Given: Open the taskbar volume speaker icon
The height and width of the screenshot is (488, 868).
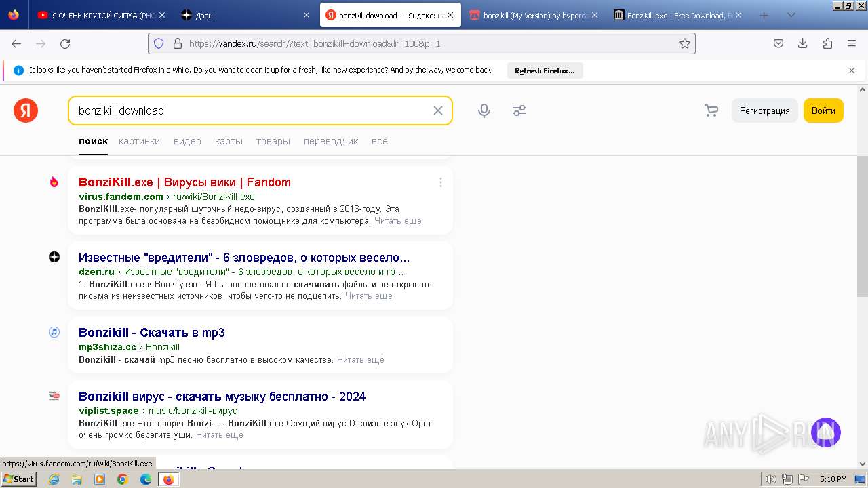Looking at the screenshot, I should point(771,479).
